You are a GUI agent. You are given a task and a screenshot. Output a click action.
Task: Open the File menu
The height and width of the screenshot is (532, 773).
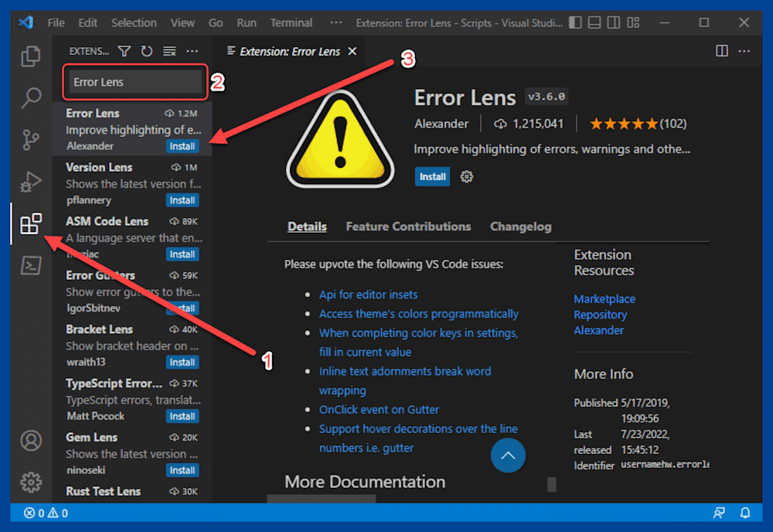[56, 22]
